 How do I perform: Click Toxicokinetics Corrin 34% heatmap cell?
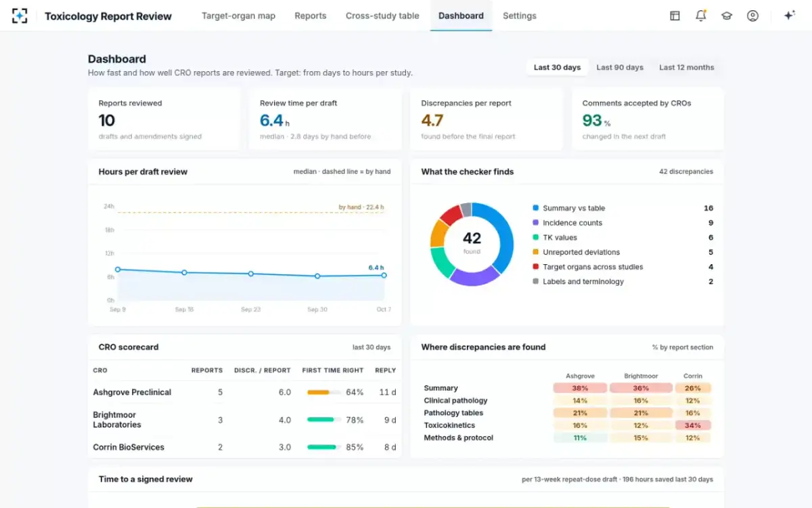coord(693,425)
